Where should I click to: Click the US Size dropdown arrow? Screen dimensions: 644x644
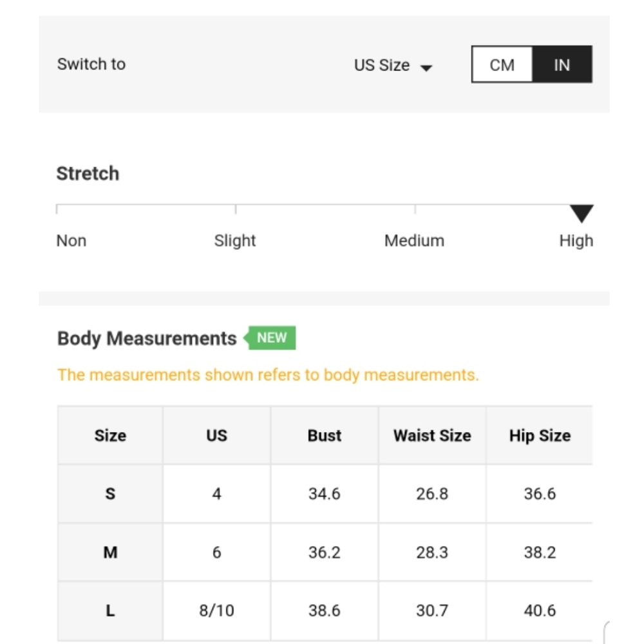[426, 68]
